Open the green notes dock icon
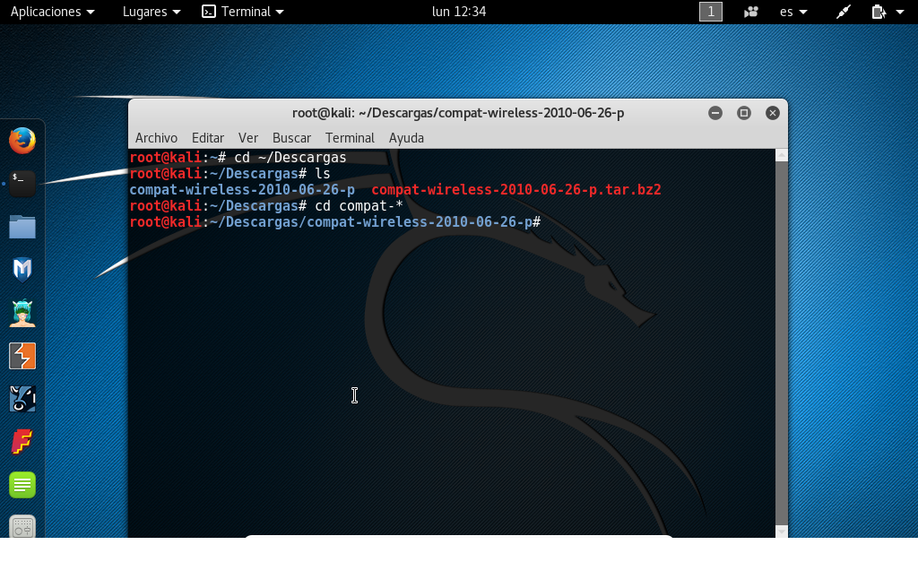Image resolution: width=918 pixels, height=588 pixels. pyautogui.click(x=22, y=485)
